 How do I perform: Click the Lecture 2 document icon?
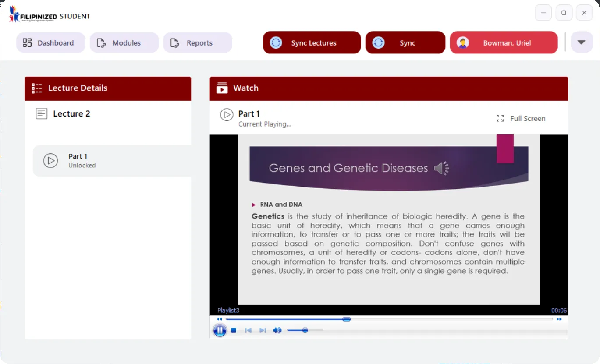tap(42, 114)
